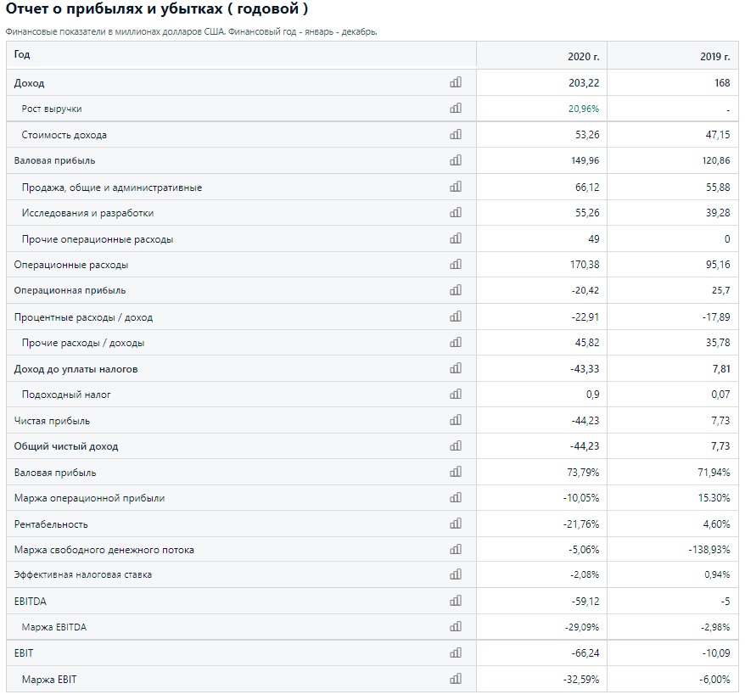Chart icon for Прочие операционные расходы

(x=455, y=238)
